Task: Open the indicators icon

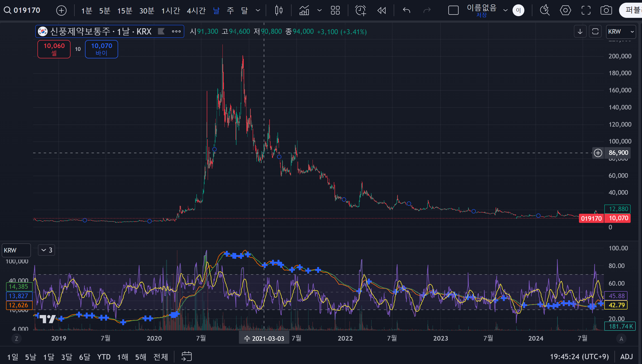Action: (304, 11)
